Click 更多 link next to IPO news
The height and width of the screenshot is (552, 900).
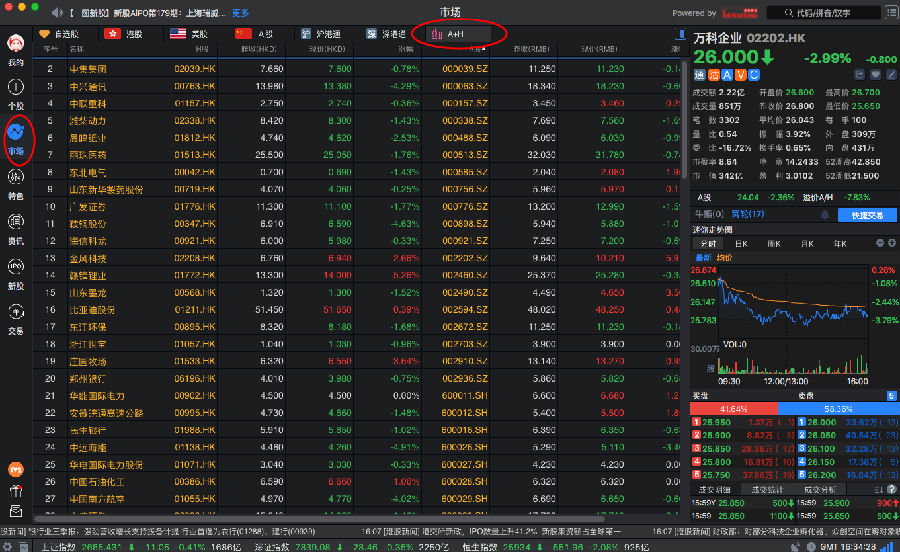click(x=240, y=13)
